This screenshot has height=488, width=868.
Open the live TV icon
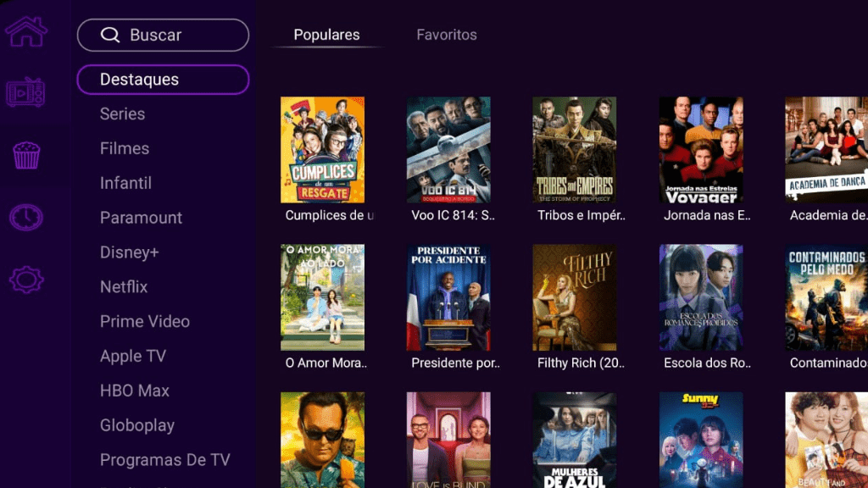click(25, 92)
